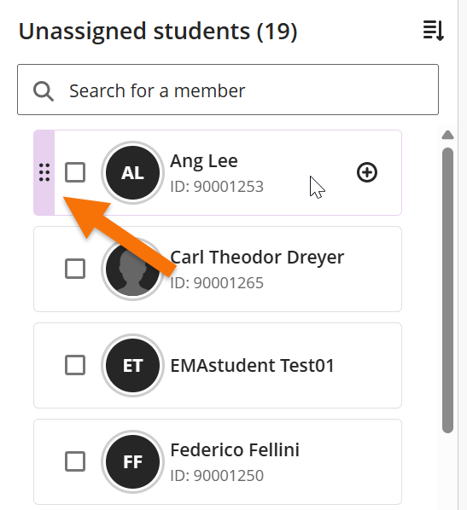Click the magnifier icon in search box
The height and width of the screenshot is (510, 467).
(43, 91)
